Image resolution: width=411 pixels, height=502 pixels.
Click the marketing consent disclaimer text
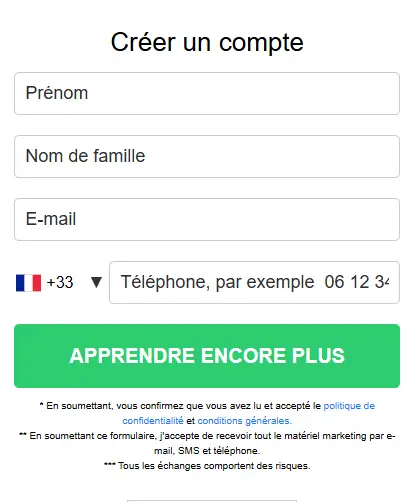click(x=207, y=443)
